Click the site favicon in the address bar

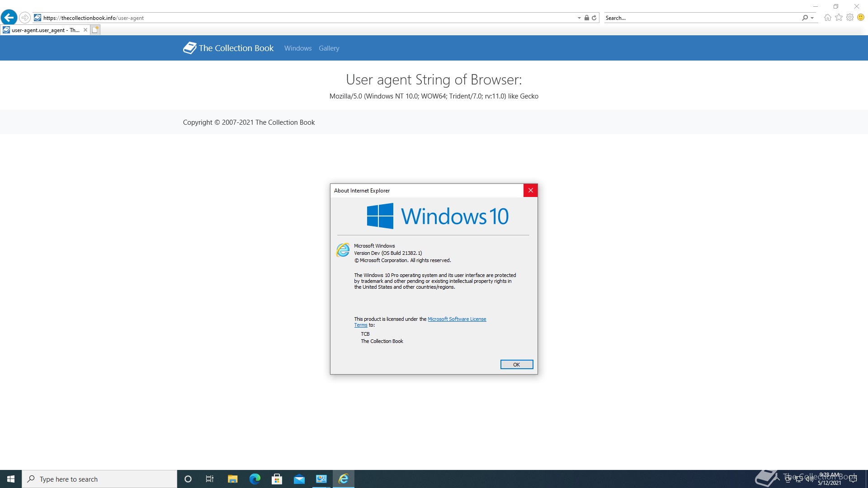pyautogui.click(x=38, y=18)
